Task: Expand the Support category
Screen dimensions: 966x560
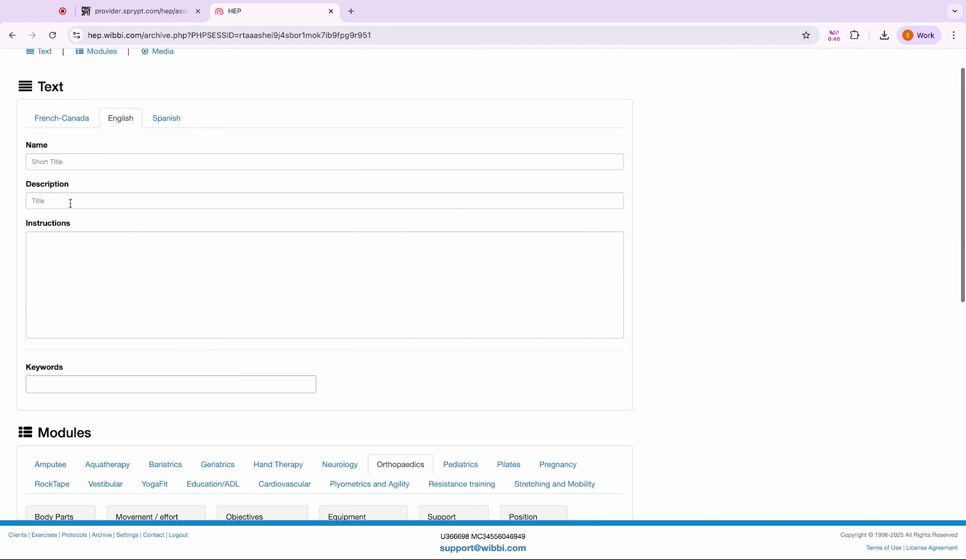Action: pyautogui.click(x=453, y=514)
